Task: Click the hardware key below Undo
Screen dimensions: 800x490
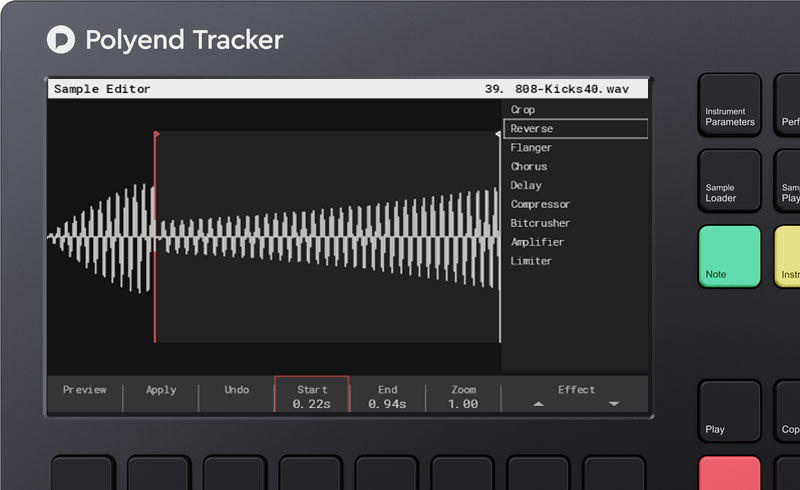Action: (235, 473)
